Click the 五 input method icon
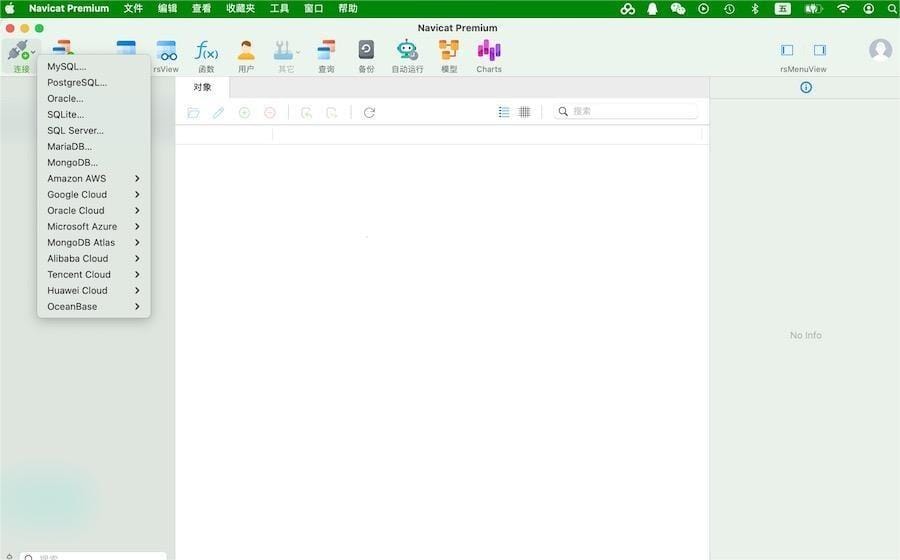Viewport: 900px width, 560px height. click(782, 9)
